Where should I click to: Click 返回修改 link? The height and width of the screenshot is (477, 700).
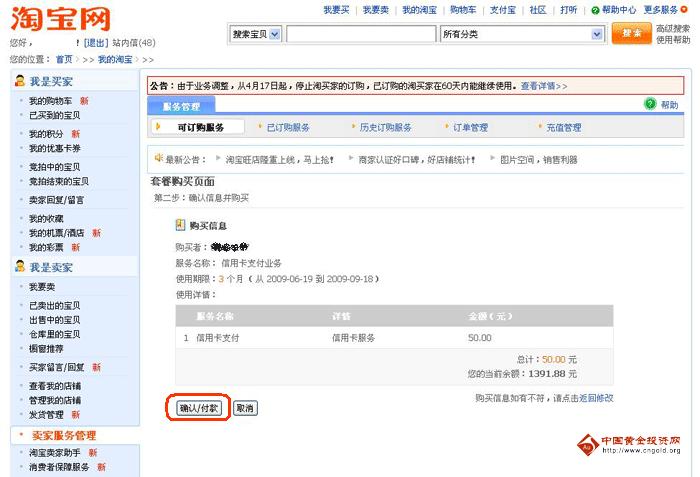596,398
